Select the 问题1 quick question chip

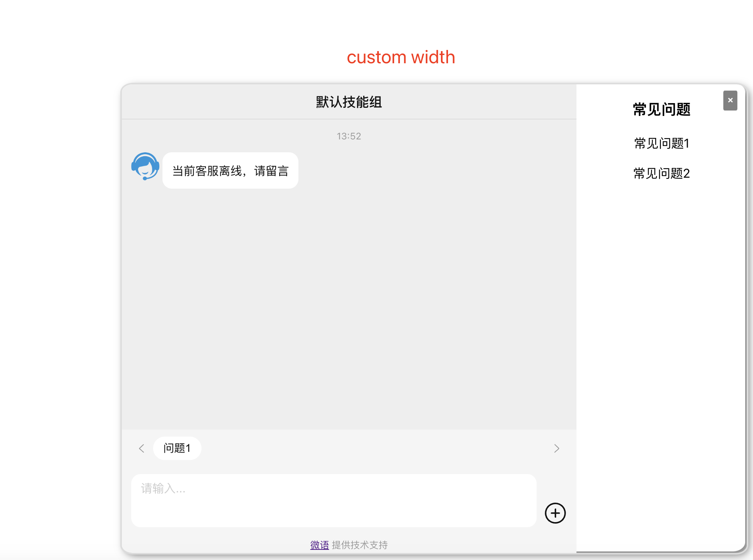click(177, 448)
